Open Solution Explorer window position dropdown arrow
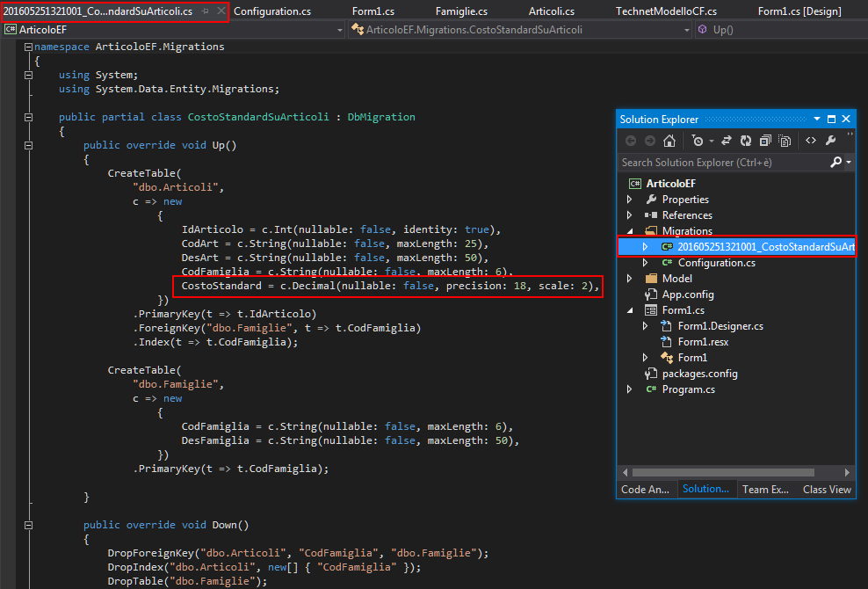The width and height of the screenshot is (868, 589). pos(816,120)
